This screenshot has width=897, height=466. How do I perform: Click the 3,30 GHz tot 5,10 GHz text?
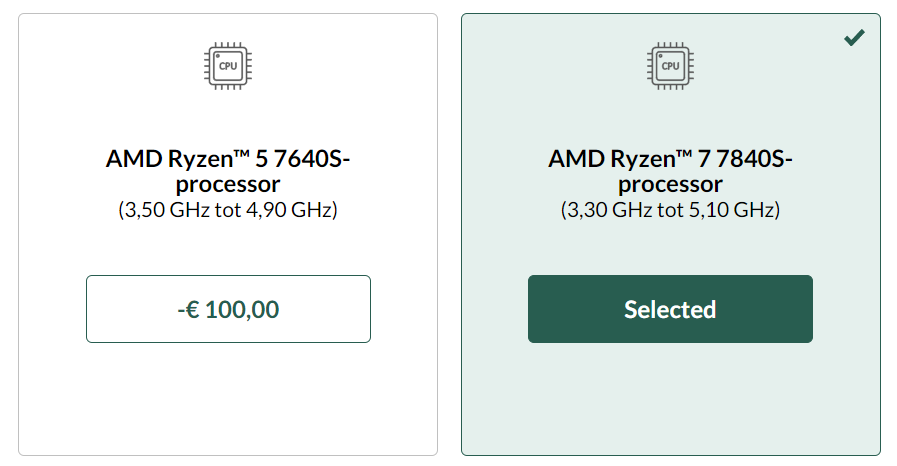[670, 210]
